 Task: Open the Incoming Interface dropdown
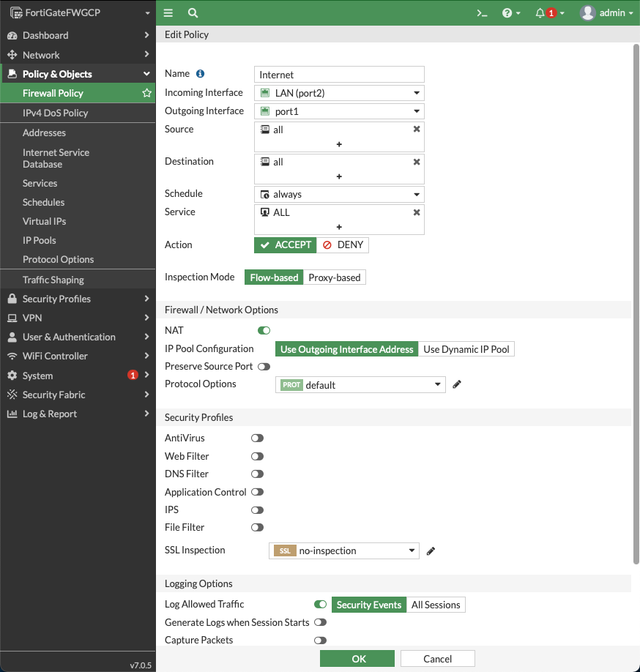pyautogui.click(x=339, y=93)
